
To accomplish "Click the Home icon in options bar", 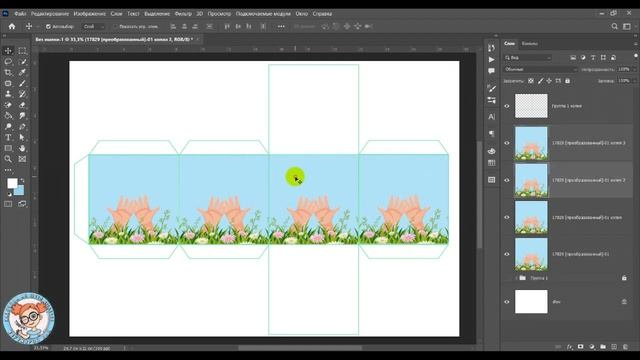I will coord(12,26).
